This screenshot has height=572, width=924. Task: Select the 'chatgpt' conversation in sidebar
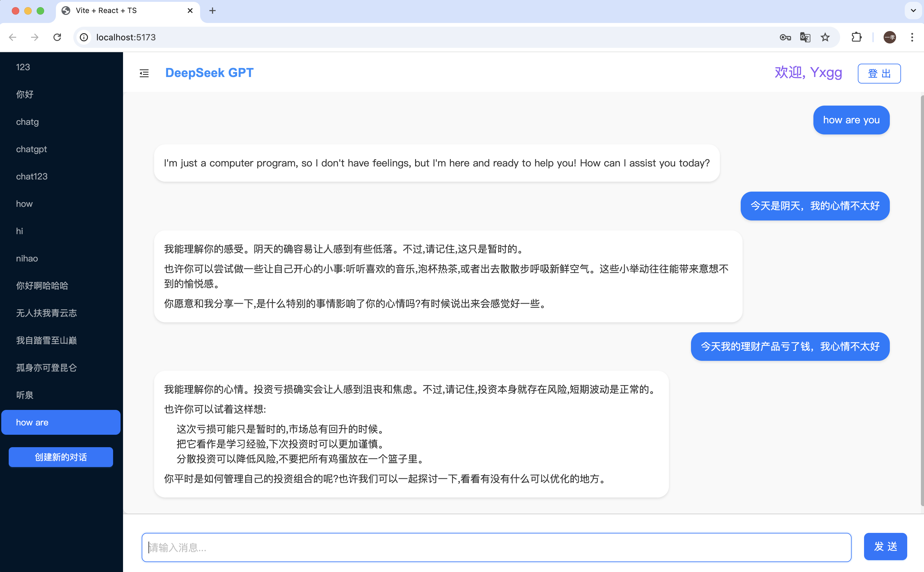(31, 149)
